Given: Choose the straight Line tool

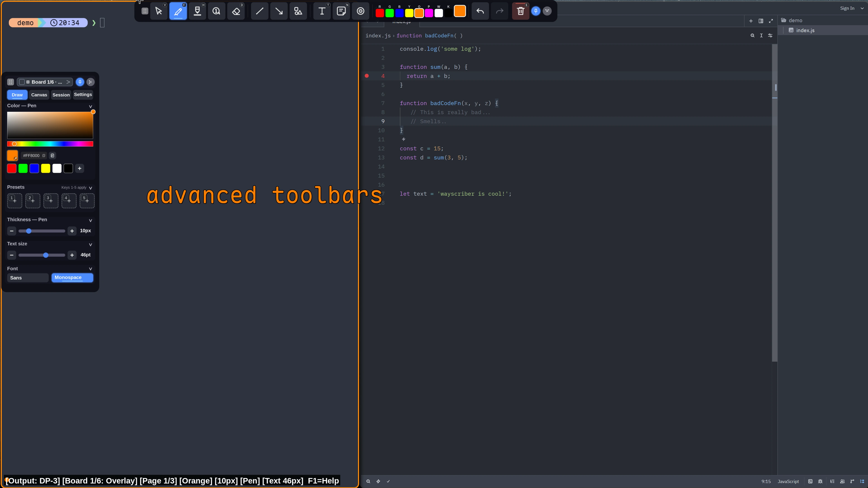Looking at the screenshot, I should [259, 11].
